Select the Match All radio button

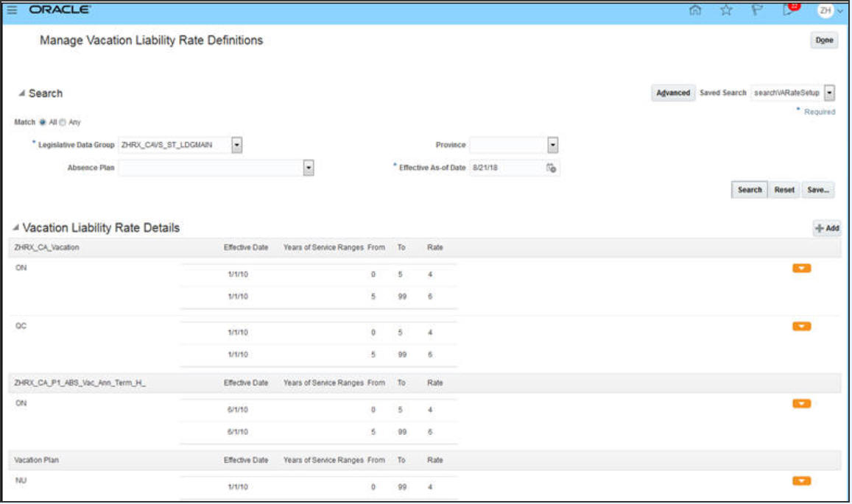pyautogui.click(x=43, y=122)
